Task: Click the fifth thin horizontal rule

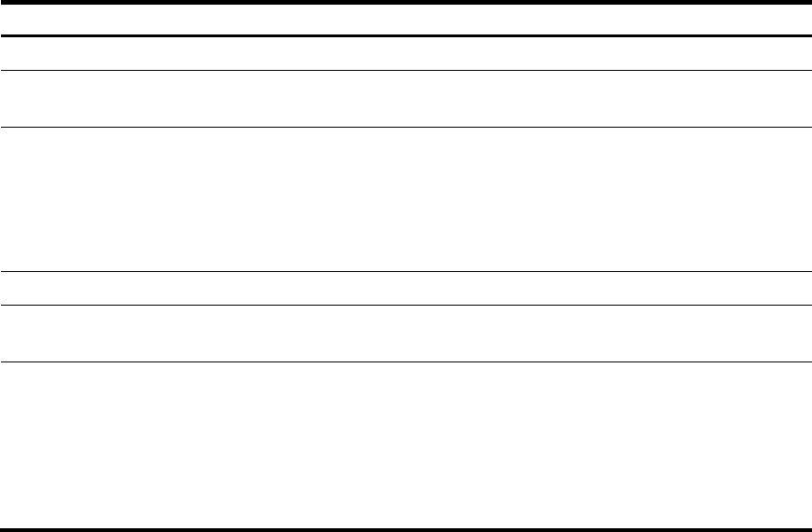Action: click(x=406, y=361)
